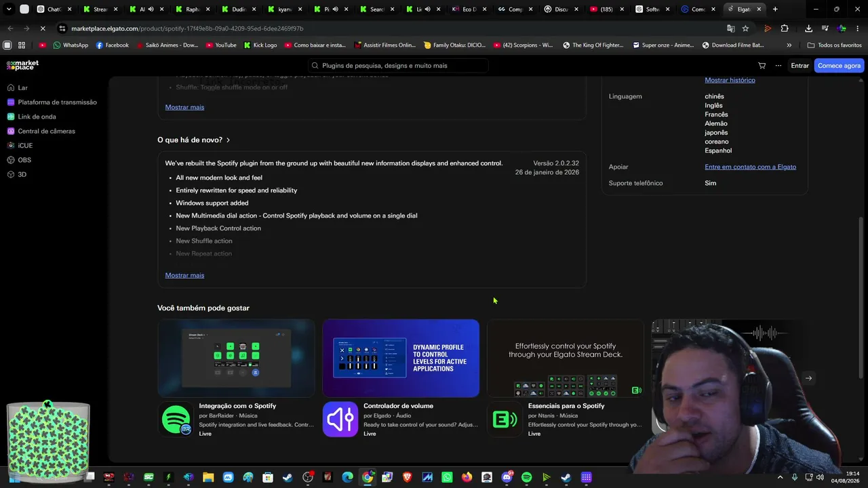
Task: Open the Kick Logo bookmark
Action: (260, 45)
